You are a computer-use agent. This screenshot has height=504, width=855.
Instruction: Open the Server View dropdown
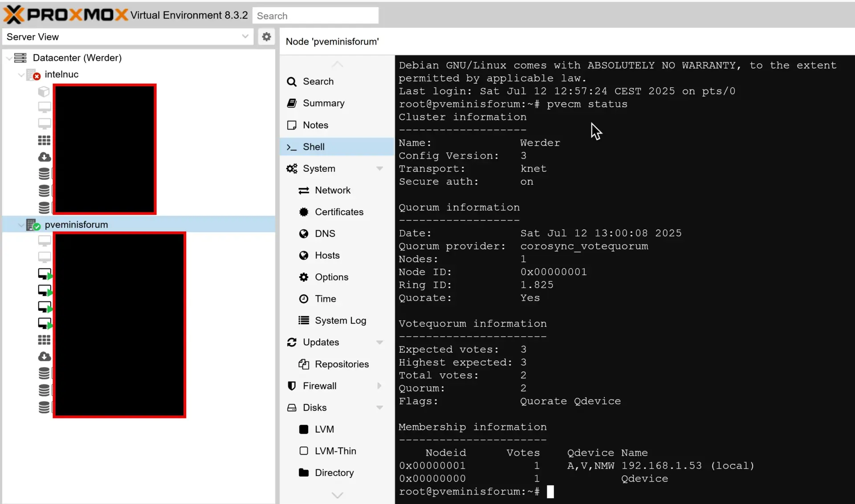245,37
